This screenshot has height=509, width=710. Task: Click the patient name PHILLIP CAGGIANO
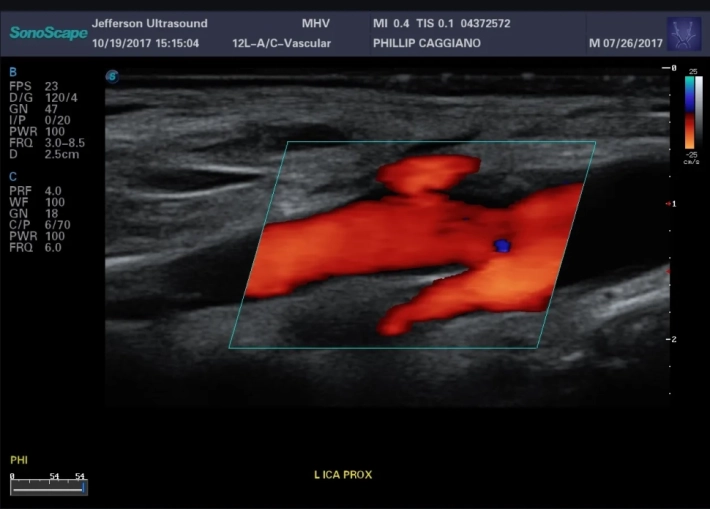[425, 43]
